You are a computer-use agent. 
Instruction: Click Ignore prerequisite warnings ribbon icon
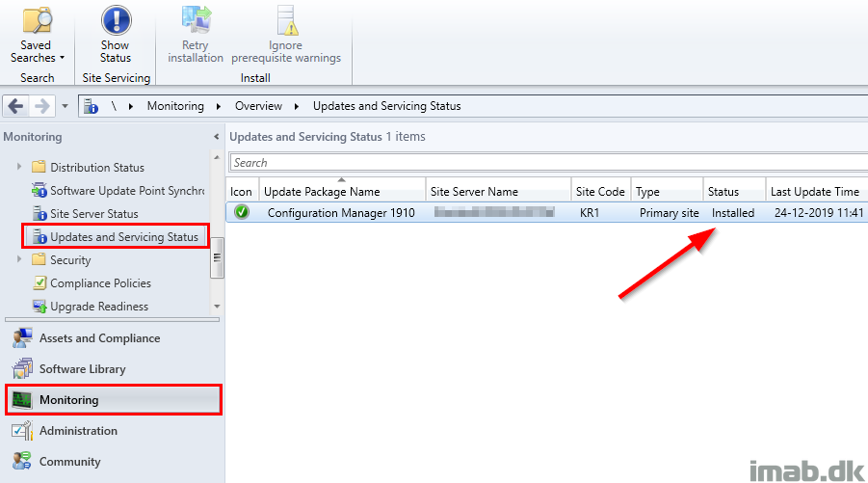point(287,20)
